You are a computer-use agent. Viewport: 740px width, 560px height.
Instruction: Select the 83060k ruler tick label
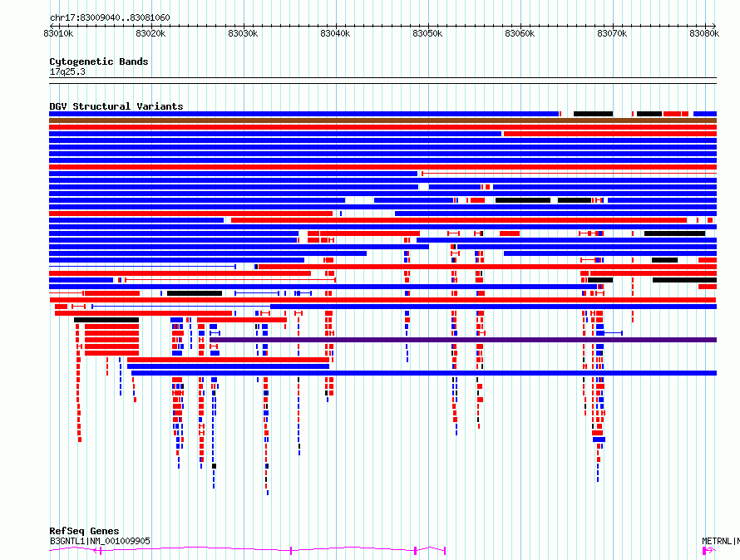pyautogui.click(x=520, y=33)
